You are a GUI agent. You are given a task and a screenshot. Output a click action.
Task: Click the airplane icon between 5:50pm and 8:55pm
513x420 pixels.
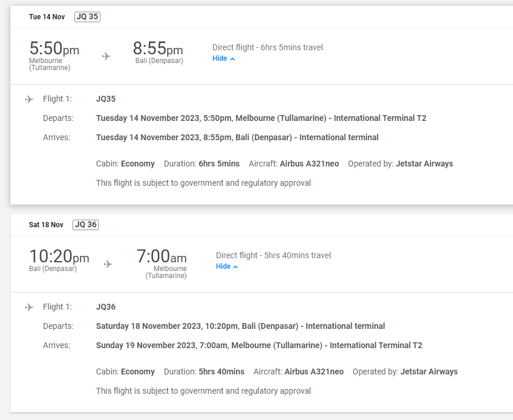coord(106,56)
